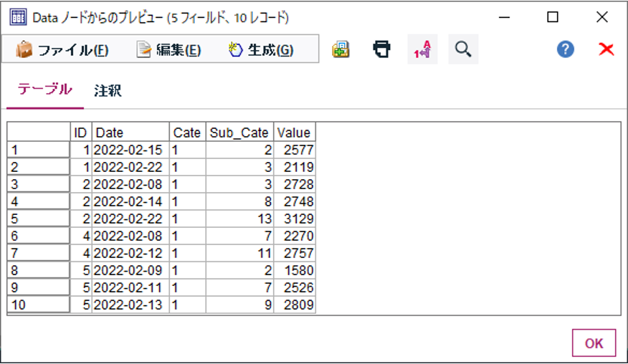Open the 編集(E) menu
628x364 pixels.
pos(168,49)
